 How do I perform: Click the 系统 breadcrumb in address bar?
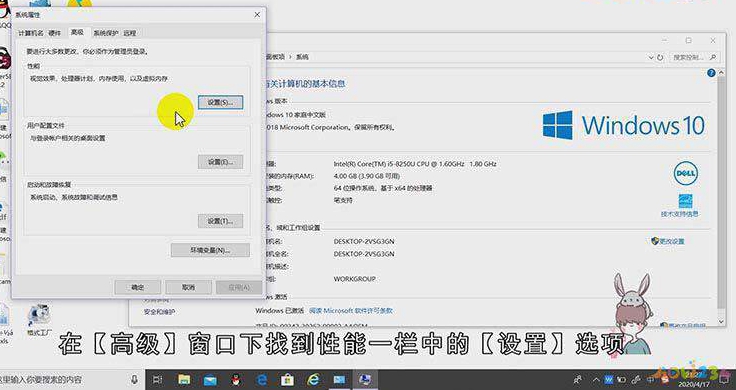click(x=302, y=57)
